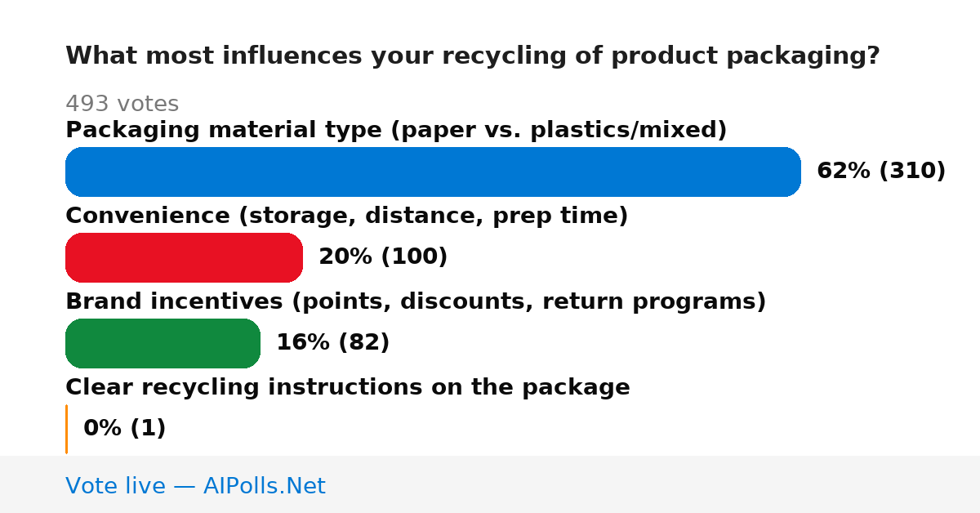Click the 20% (100) result label
This screenshot has height=513, width=980.
(383, 256)
